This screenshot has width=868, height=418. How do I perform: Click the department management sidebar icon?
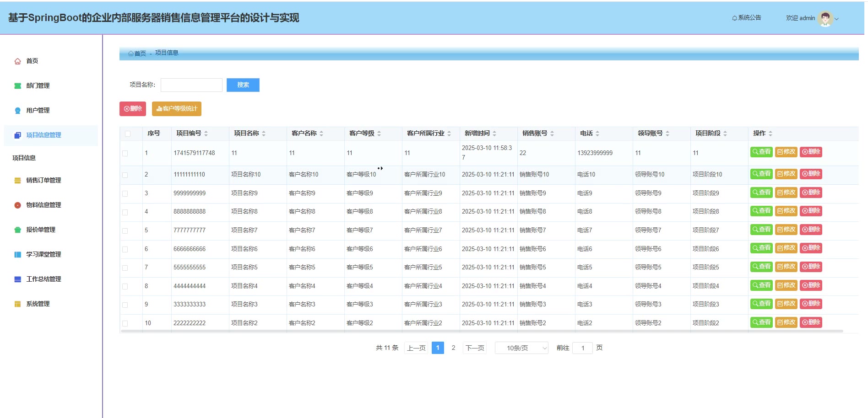(17, 86)
